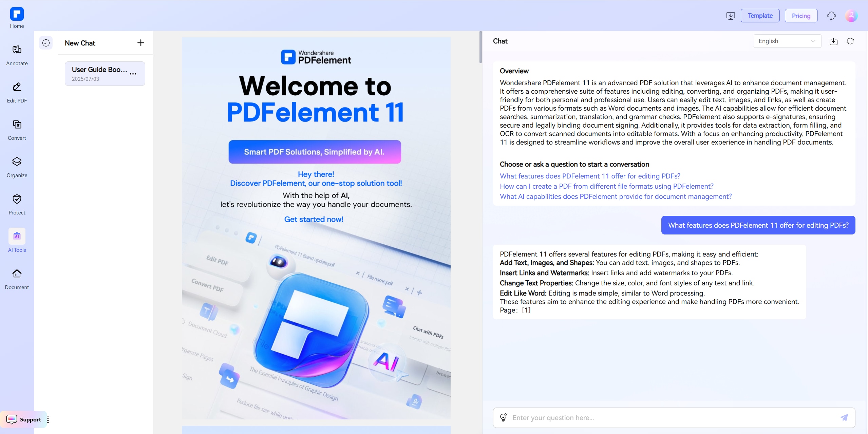Screen dimensions: 868x434
Task: Select the AI Tools section
Action: 17,240
